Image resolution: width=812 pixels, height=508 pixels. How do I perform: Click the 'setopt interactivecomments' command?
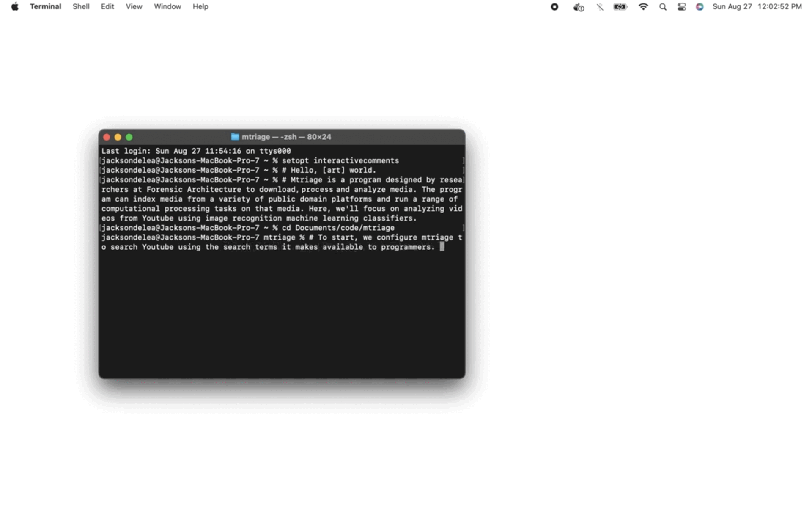(340, 161)
